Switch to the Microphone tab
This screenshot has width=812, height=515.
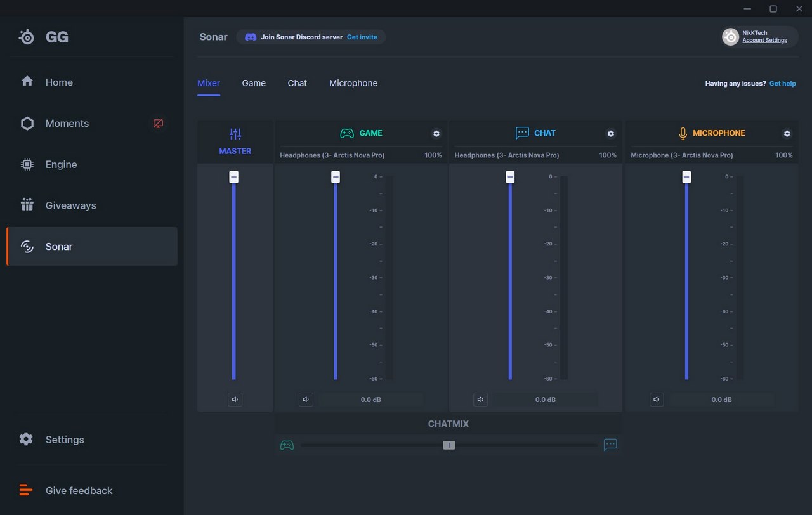click(353, 83)
